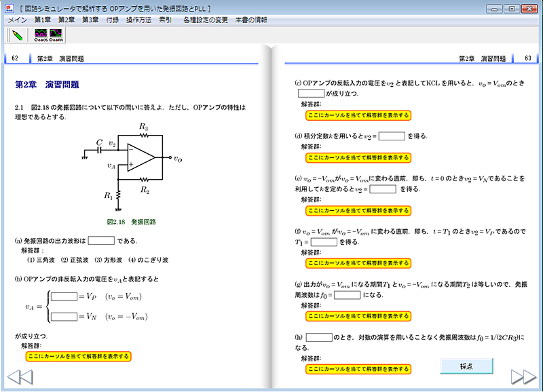Click answer box for v2 in question (e)
This screenshot has width=543, height=392.
[x=383, y=189]
